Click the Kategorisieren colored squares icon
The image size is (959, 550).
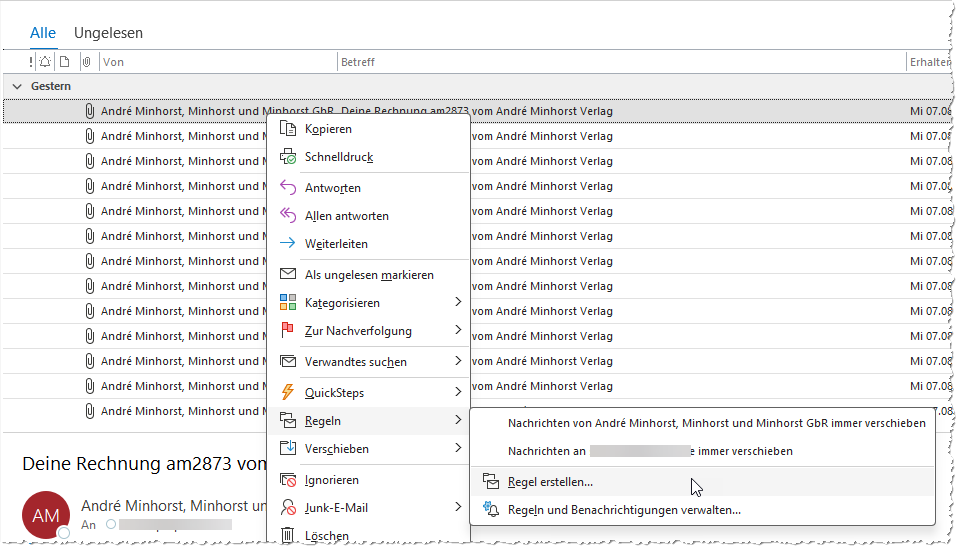[x=288, y=303]
